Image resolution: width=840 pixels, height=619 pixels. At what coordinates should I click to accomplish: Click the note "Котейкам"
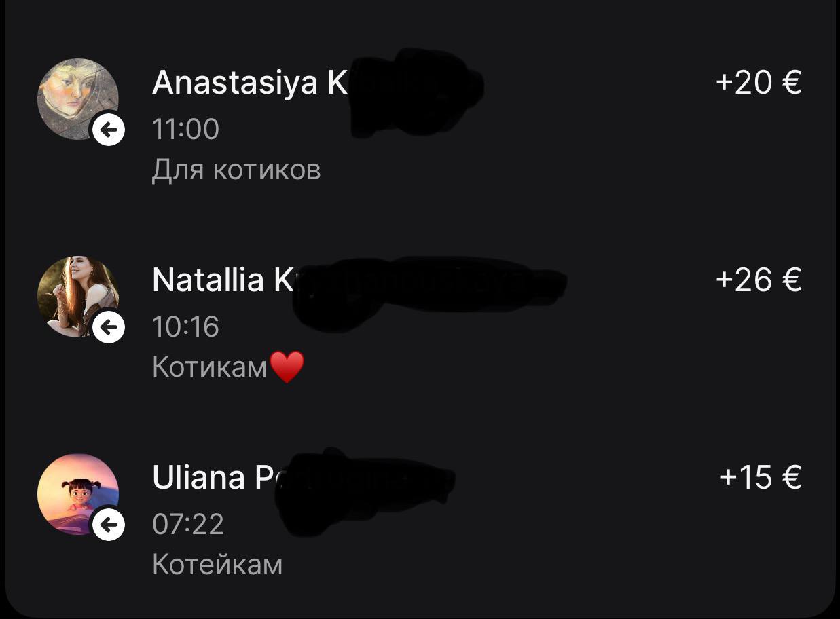coord(217,565)
